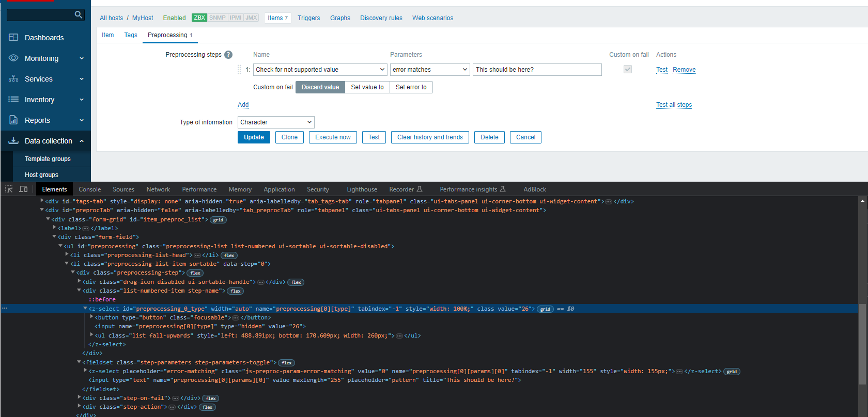This screenshot has height=417, width=868.
Task: Open the Discovery rules link
Action: [x=381, y=18]
